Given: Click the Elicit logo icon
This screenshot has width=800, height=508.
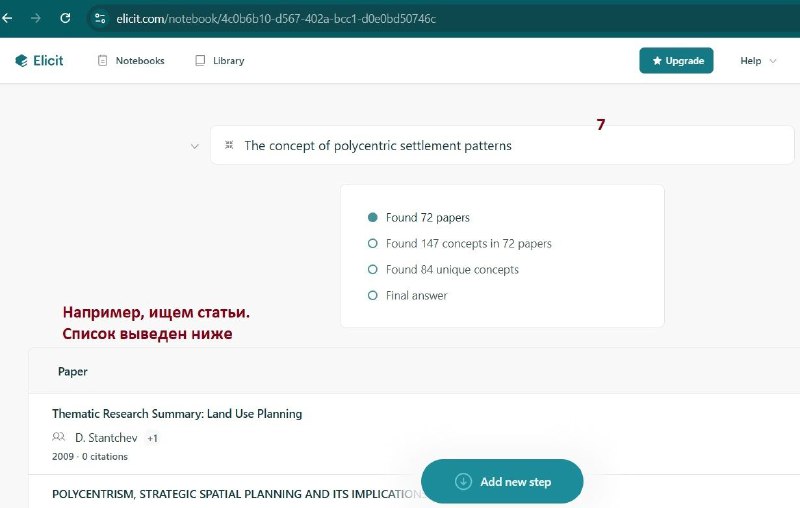Looking at the screenshot, I should (21, 61).
